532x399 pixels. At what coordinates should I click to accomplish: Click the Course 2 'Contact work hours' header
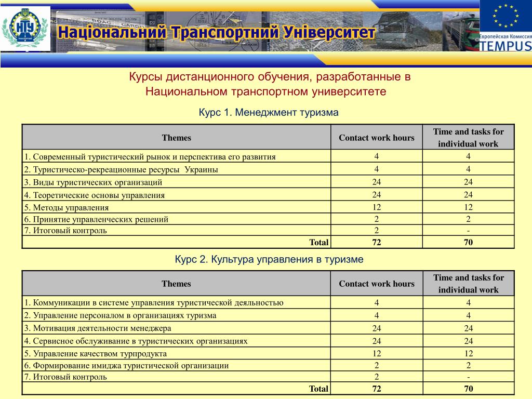377,284
